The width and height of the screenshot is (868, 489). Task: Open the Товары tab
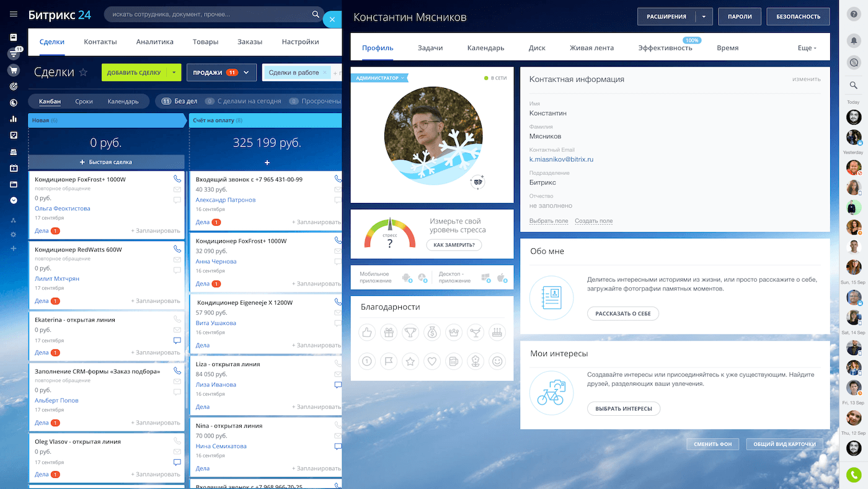[x=205, y=42]
